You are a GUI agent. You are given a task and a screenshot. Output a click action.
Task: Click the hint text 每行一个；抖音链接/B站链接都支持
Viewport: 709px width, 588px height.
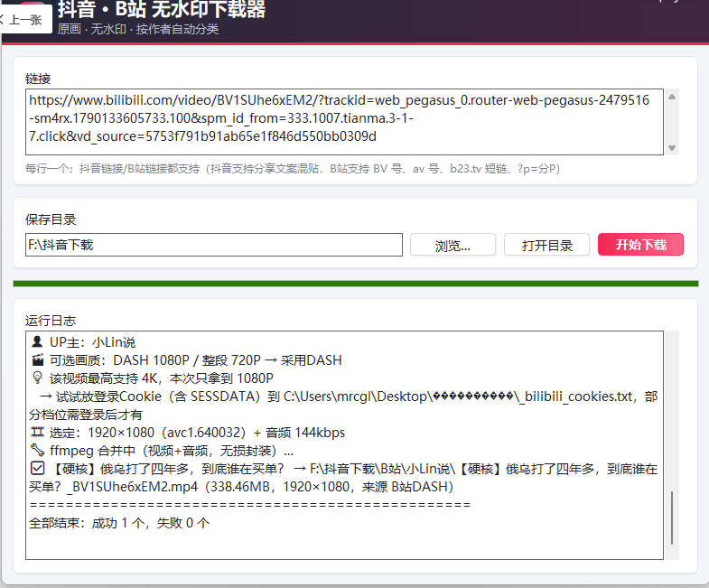pyautogui.click(x=293, y=169)
